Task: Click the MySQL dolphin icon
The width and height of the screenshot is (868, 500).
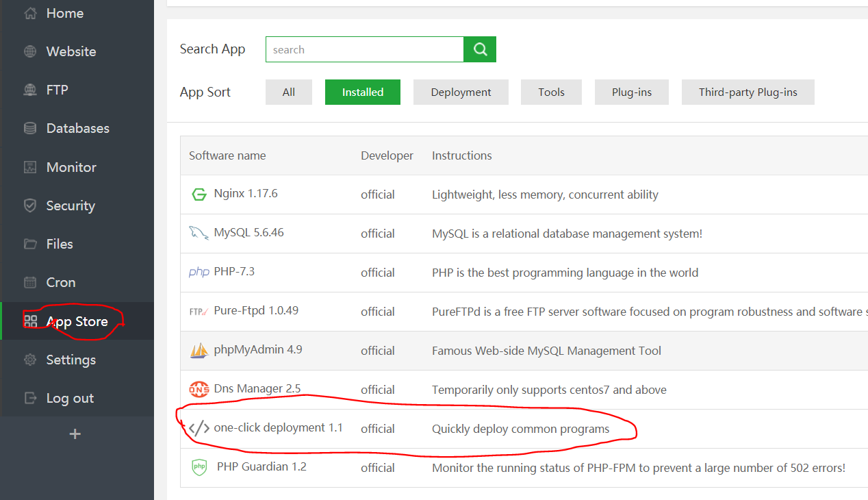Action: point(199,233)
